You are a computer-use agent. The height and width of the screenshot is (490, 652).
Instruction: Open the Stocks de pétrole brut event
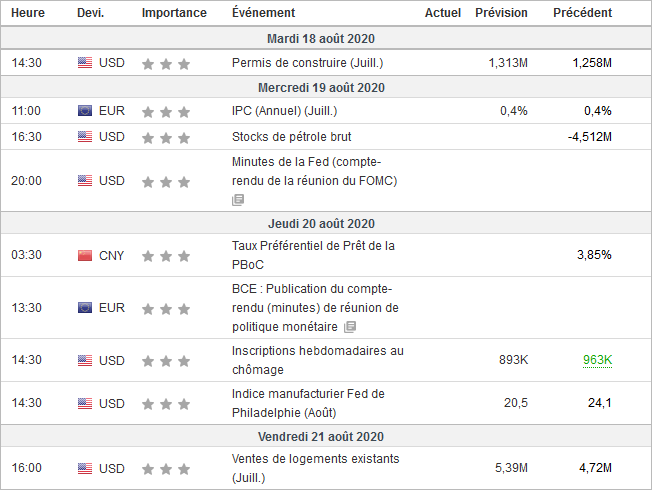click(x=291, y=137)
